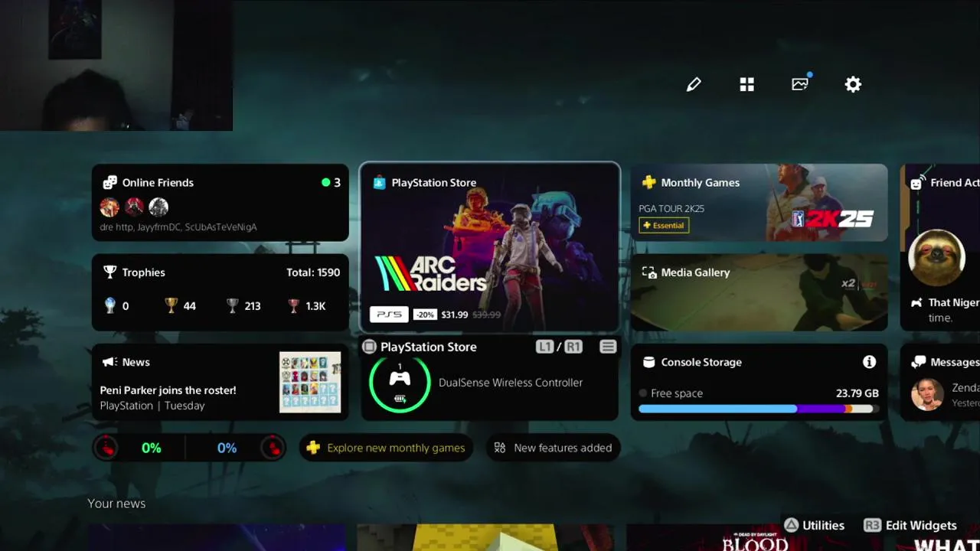Click the -20% discount badge
Screen dimensions: 980x551
pyautogui.click(x=425, y=315)
